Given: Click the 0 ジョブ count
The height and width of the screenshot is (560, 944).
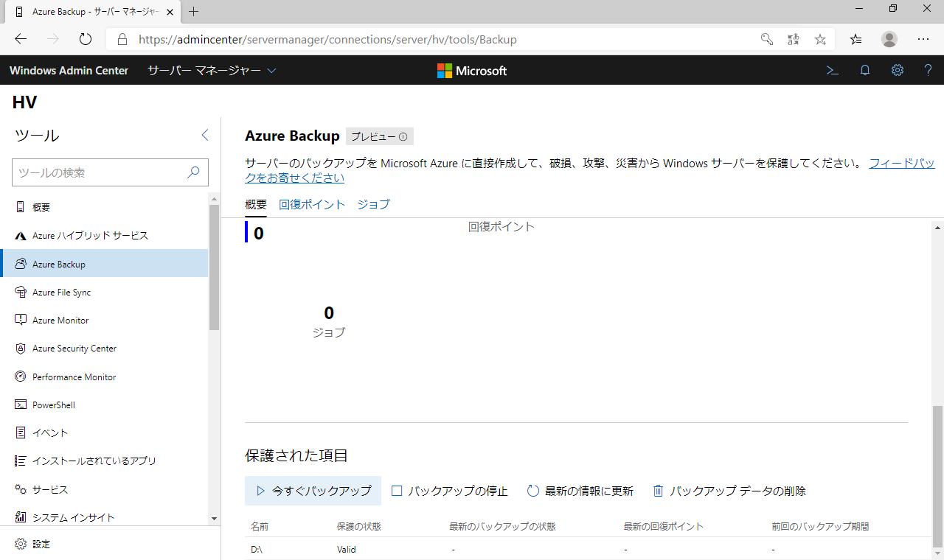Looking at the screenshot, I should point(329,322).
